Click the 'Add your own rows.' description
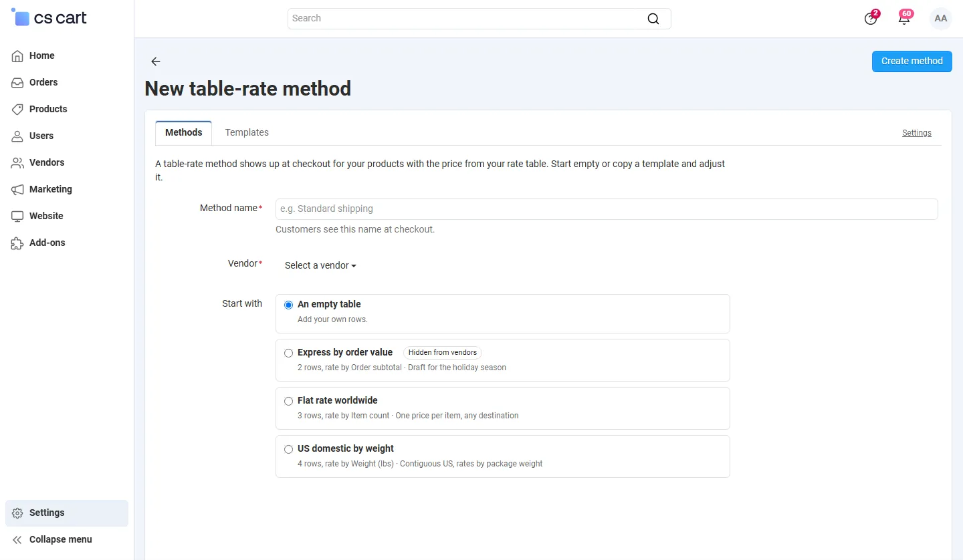Viewport: 963px width, 560px height. pos(332,319)
